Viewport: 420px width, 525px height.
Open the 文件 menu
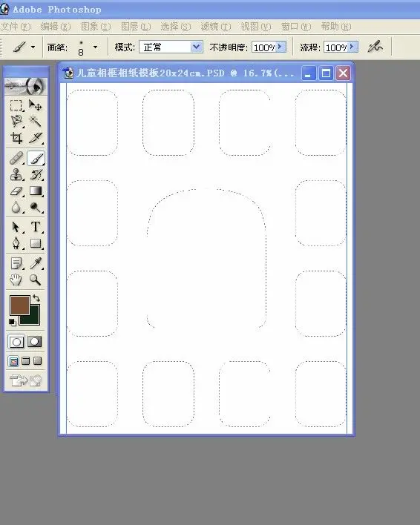15,27
